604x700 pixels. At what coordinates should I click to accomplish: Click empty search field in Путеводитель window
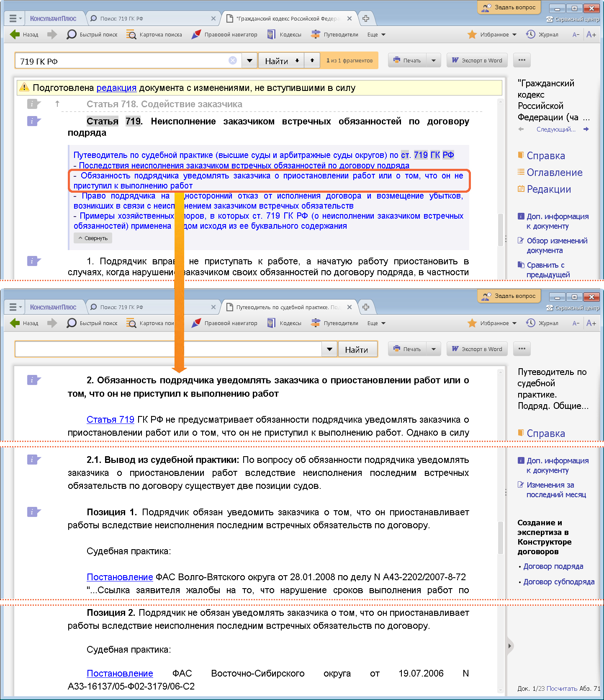pyautogui.click(x=168, y=349)
